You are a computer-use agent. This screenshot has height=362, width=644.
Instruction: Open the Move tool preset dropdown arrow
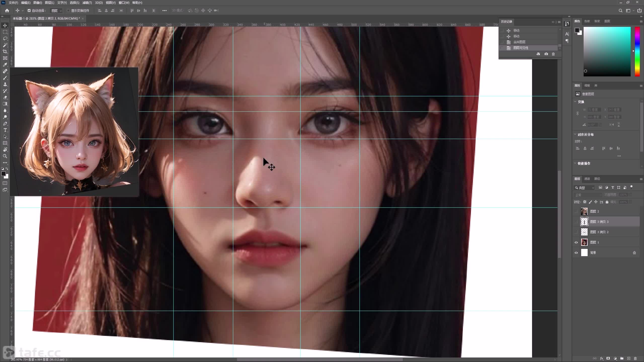pos(23,11)
